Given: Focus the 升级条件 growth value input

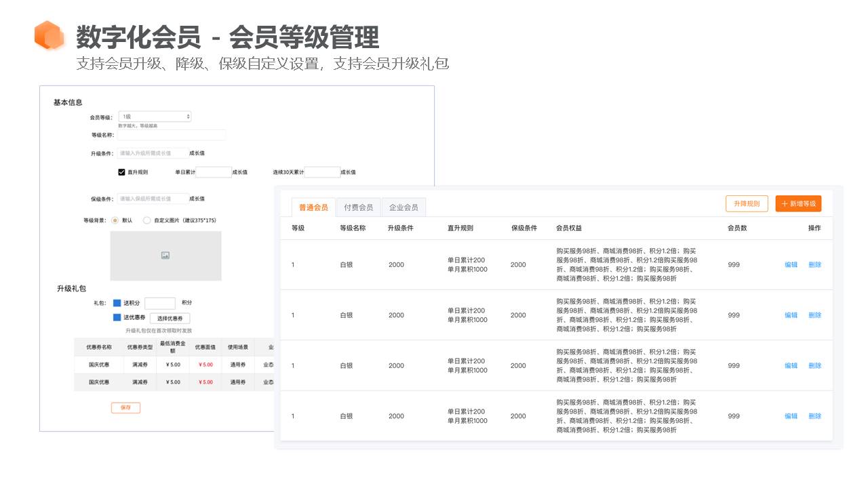Looking at the screenshot, I should tap(153, 153).
